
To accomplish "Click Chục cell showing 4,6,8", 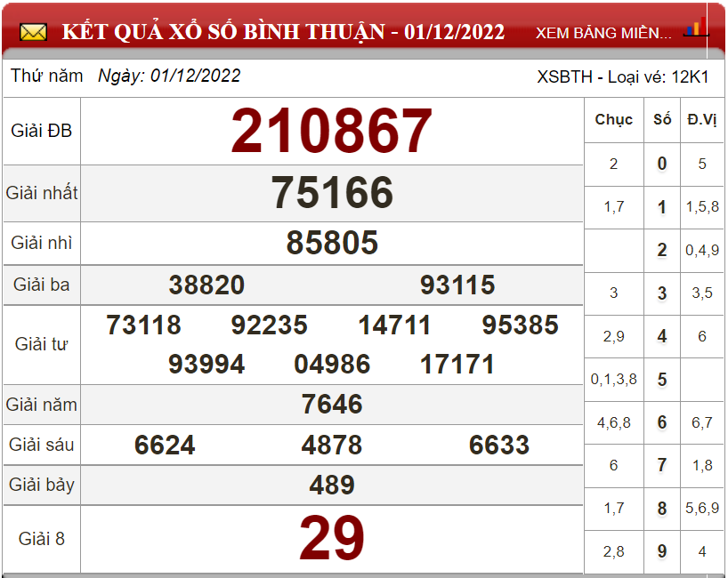I will tap(614, 422).
